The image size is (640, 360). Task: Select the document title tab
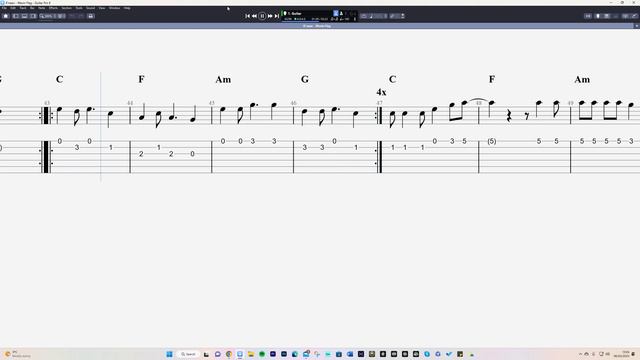tap(317, 26)
